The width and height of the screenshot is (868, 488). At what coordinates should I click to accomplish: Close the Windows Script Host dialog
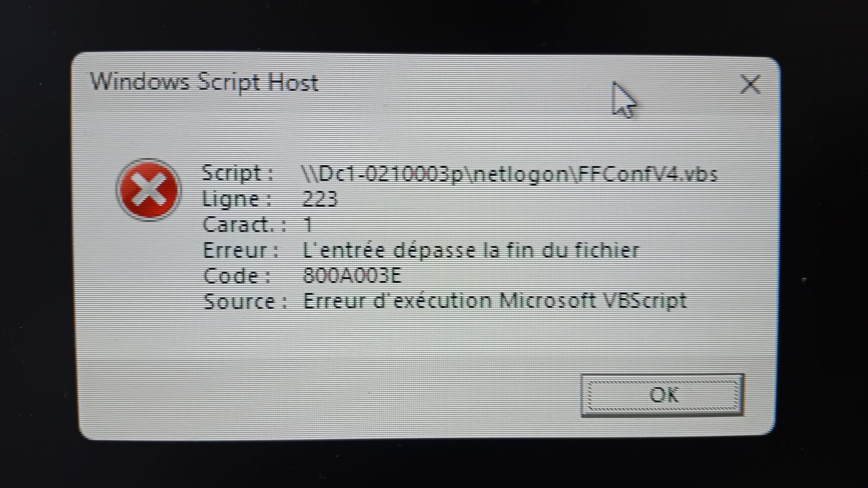(x=750, y=84)
